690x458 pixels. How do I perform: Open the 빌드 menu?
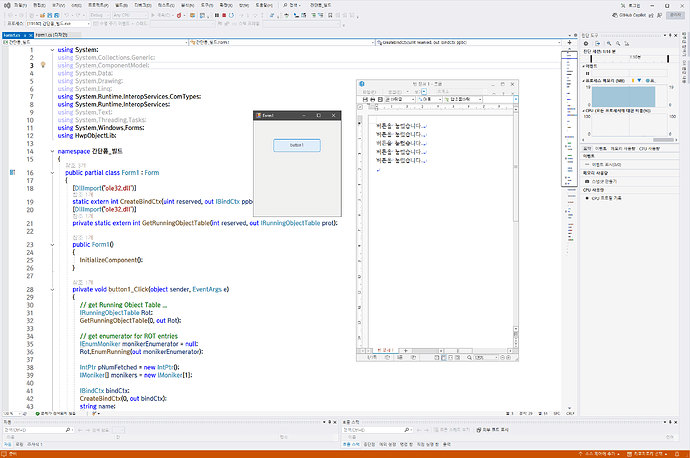coord(121,5)
